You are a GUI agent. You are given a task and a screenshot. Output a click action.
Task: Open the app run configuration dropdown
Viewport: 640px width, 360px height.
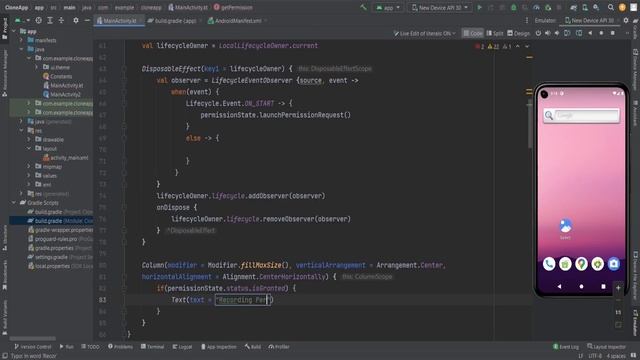tap(388, 7)
